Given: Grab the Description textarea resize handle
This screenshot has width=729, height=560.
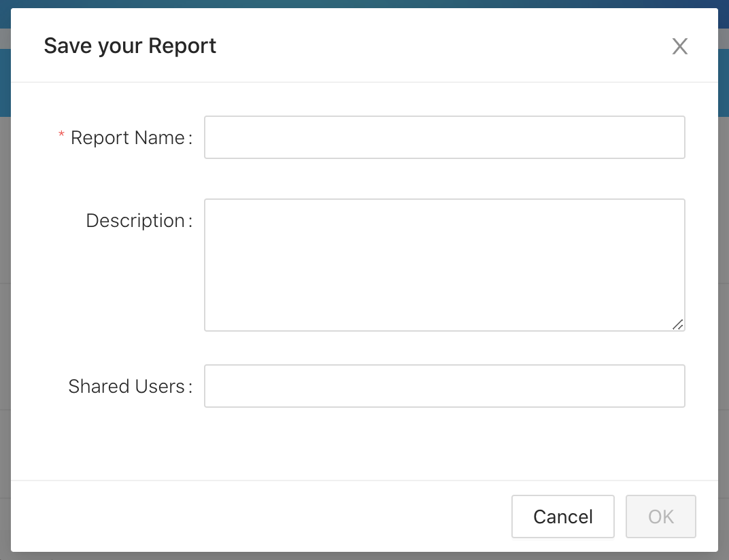Looking at the screenshot, I should [678, 325].
